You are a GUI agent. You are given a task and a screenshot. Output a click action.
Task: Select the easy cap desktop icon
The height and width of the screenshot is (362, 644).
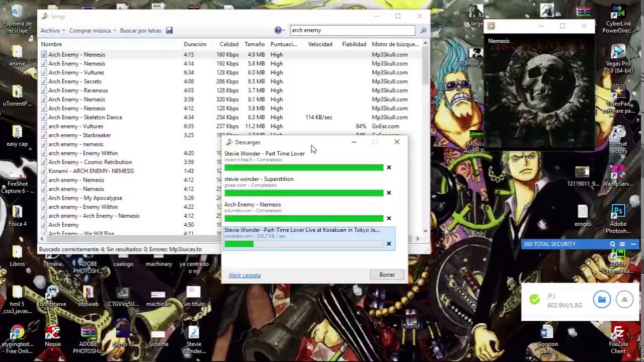click(17, 136)
